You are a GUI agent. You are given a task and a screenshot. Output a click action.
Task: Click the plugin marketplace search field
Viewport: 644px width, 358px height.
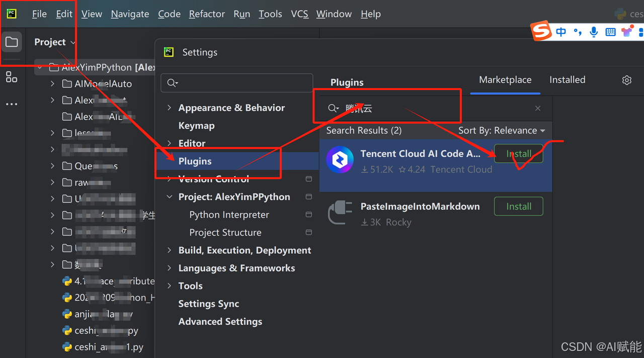[436, 108]
